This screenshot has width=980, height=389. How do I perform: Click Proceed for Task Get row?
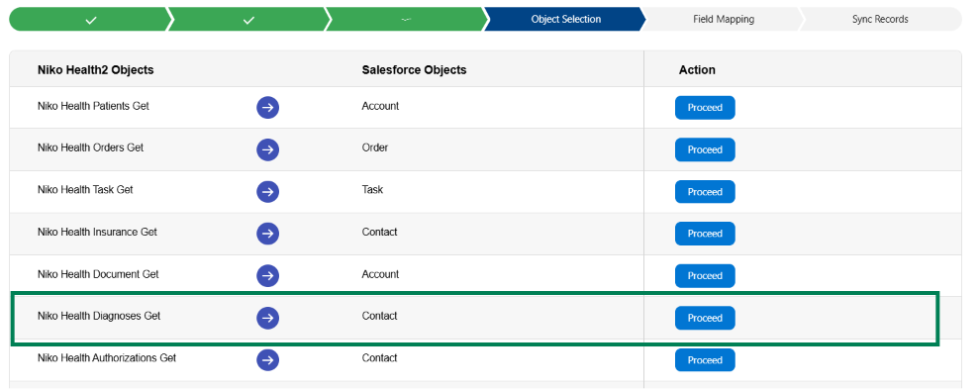(x=705, y=192)
